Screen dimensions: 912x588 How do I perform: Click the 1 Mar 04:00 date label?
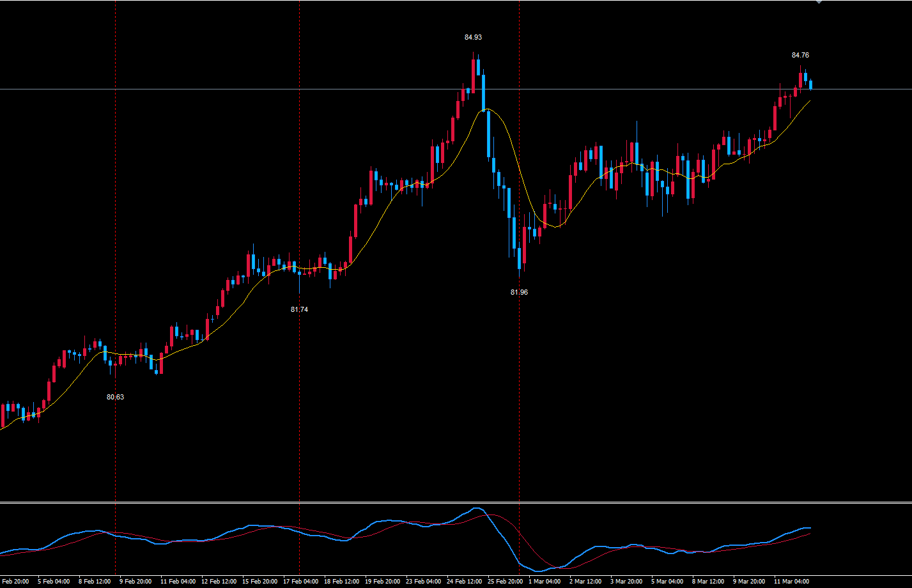pos(544,582)
